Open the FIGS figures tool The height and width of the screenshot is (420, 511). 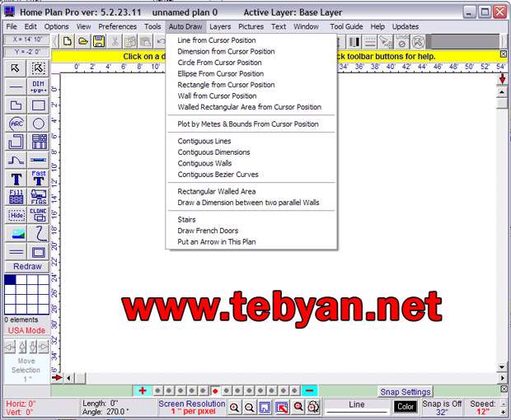click(x=38, y=197)
